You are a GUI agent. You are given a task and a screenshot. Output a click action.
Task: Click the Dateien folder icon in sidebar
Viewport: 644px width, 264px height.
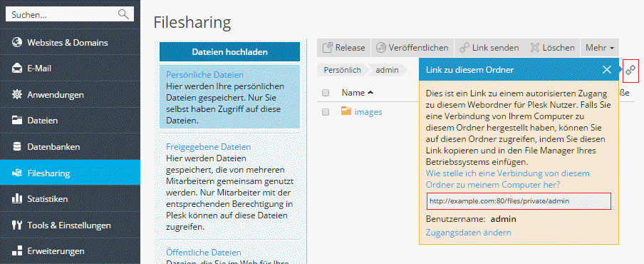[x=17, y=121]
